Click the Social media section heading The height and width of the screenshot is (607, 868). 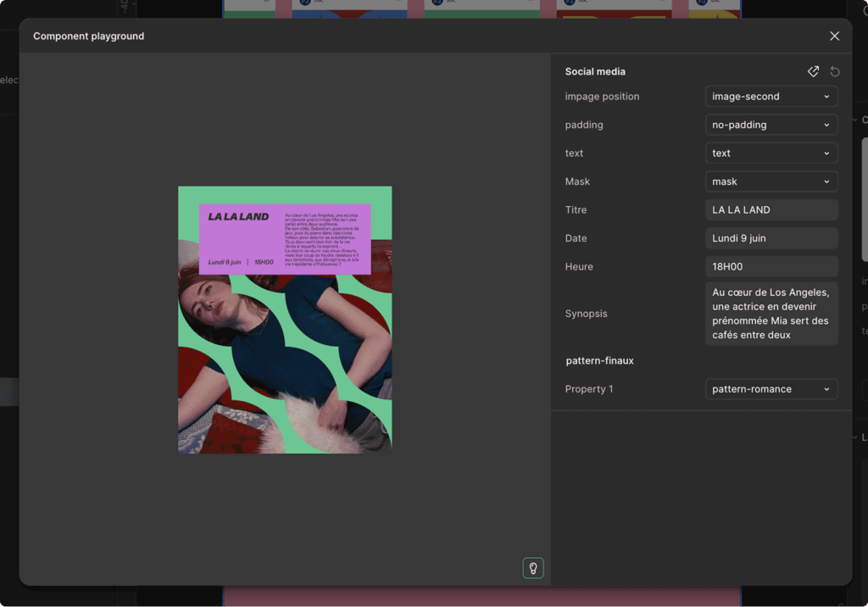[595, 72]
